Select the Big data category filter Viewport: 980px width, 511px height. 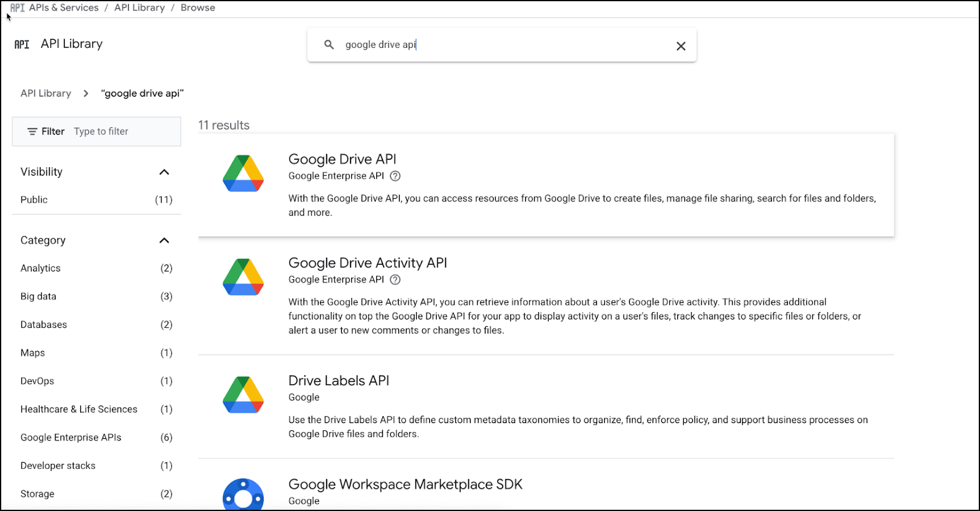tap(39, 296)
